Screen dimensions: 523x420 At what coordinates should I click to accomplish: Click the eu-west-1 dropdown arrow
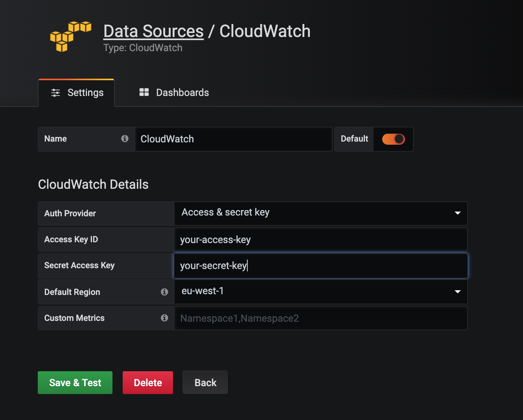457,292
